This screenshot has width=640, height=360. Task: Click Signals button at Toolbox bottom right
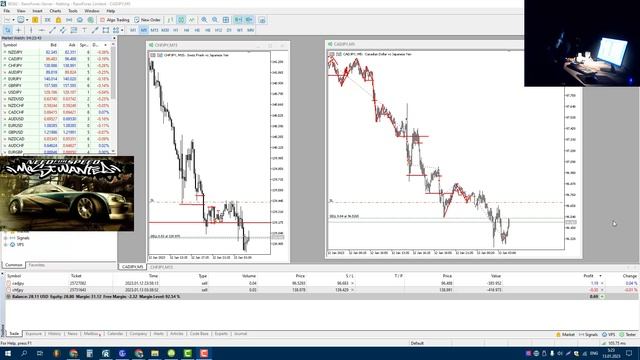(x=589, y=335)
